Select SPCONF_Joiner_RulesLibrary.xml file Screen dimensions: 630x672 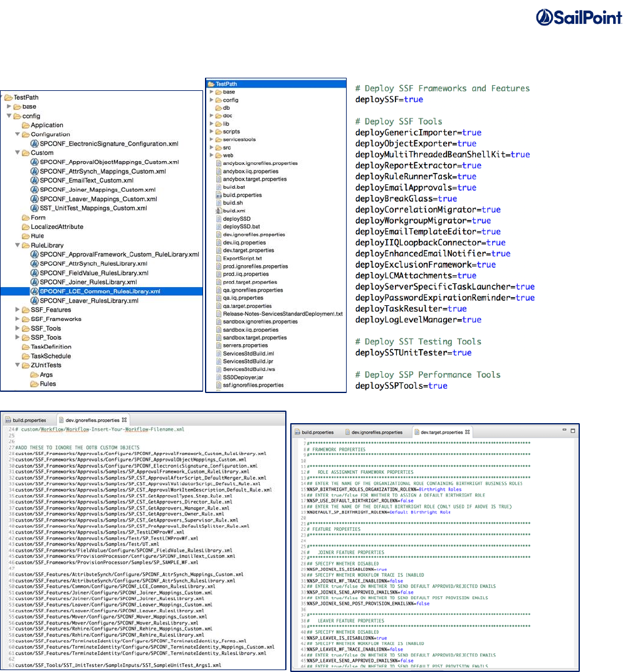coord(88,282)
